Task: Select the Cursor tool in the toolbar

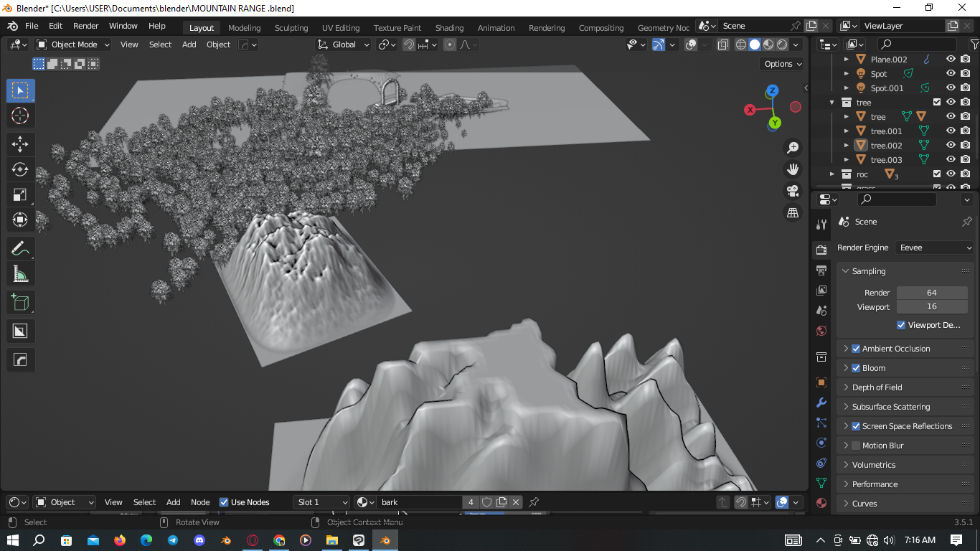Action: coord(20,116)
